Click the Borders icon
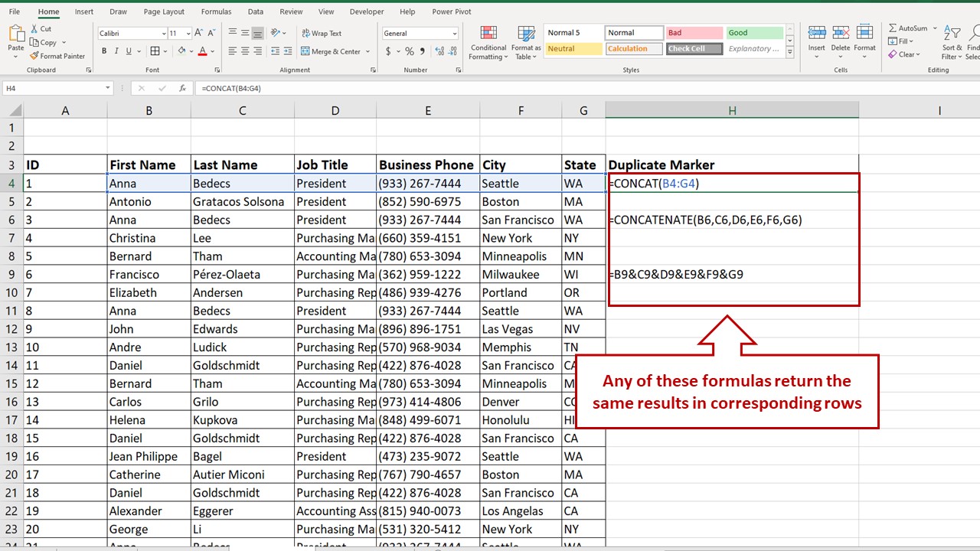 (155, 51)
